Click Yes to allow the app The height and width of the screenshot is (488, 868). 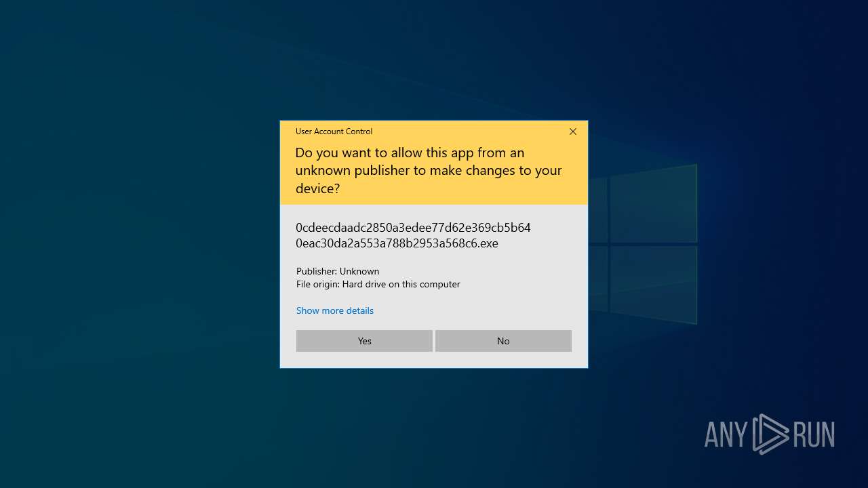tap(364, 341)
